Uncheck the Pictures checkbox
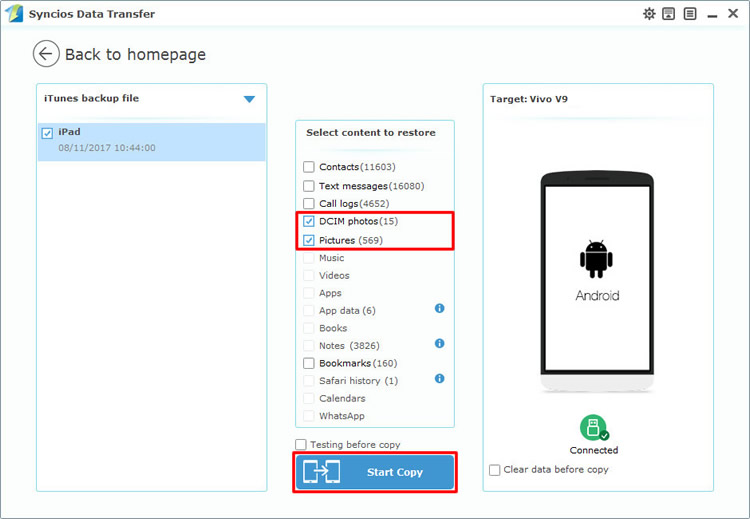This screenshot has width=750, height=519. tap(309, 240)
